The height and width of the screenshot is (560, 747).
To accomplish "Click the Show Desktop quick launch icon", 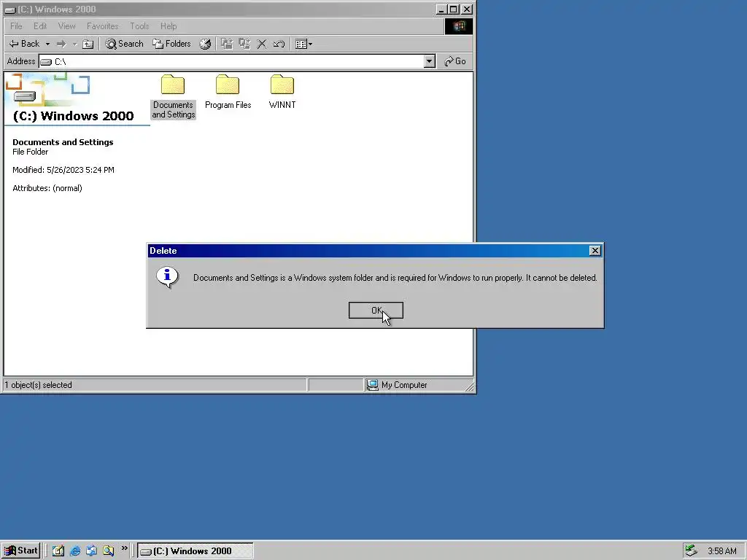I will click(58, 551).
